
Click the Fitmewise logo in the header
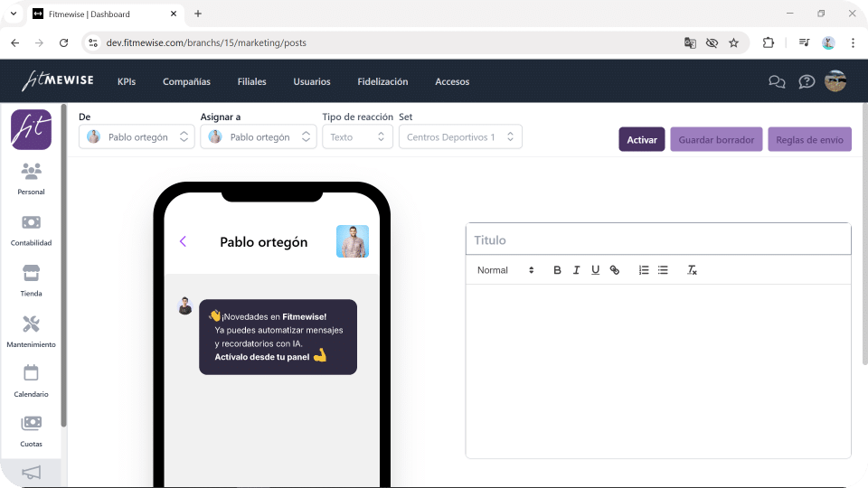pyautogui.click(x=58, y=80)
